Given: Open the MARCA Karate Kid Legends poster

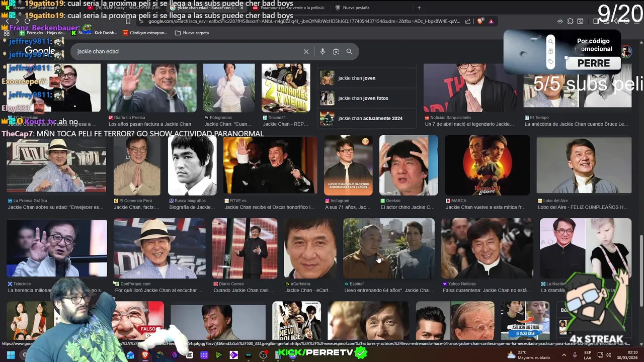Looking at the screenshot, I should (x=487, y=165).
